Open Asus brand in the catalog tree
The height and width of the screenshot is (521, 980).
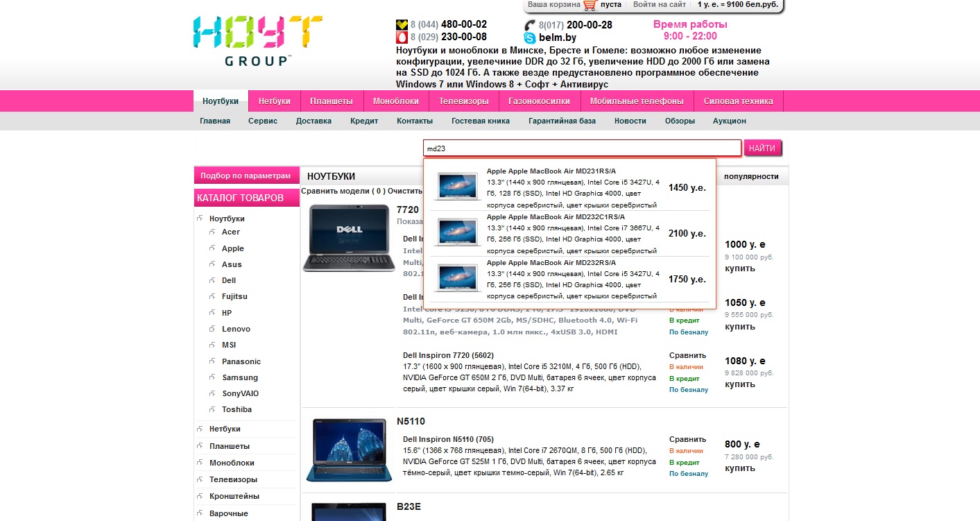[x=232, y=264]
